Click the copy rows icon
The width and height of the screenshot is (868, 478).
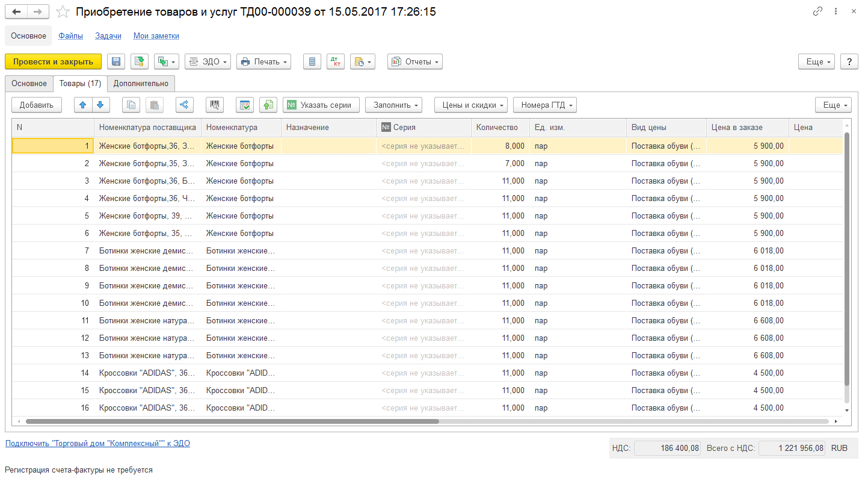click(131, 105)
